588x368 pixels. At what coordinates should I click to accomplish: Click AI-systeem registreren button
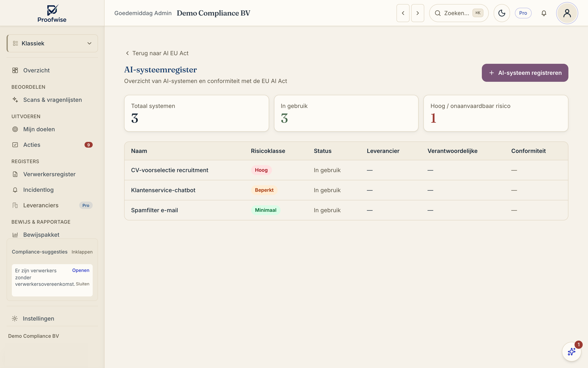[x=525, y=73]
